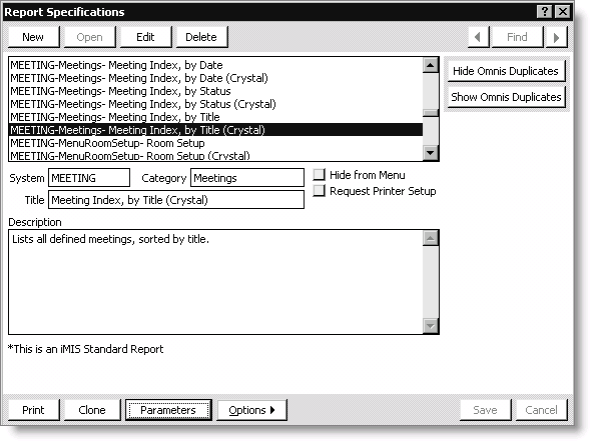Click the Hide Omnis Duplicates button
Image resolution: width=591 pixels, height=442 pixels.
coord(506,71)
